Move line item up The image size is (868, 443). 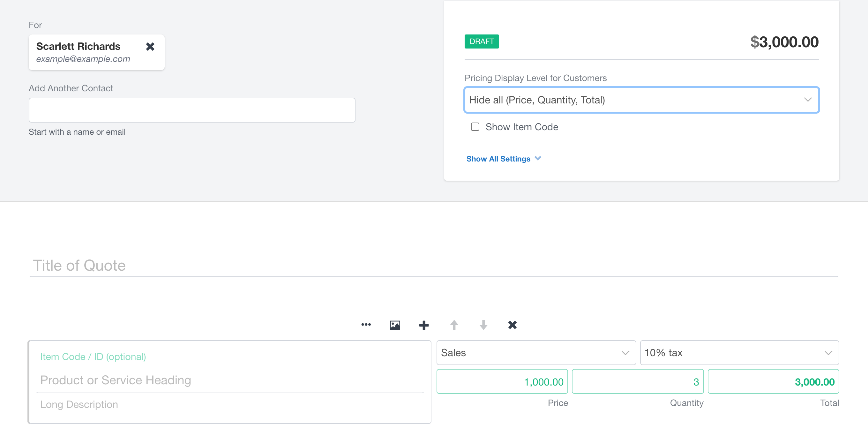(454, 325)
